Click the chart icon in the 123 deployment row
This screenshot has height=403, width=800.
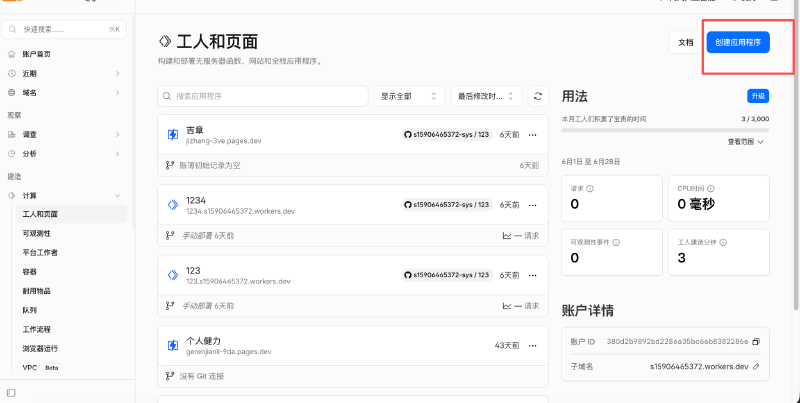coord(507,306)
